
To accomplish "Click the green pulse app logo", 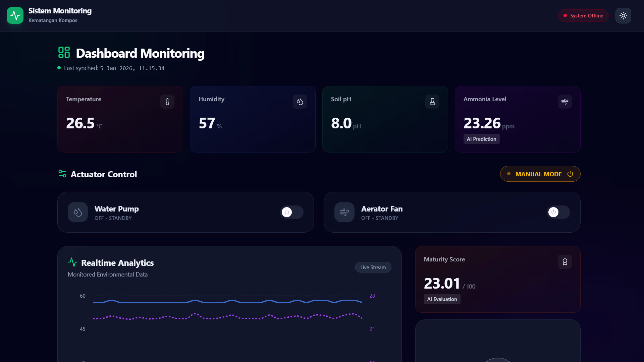I will (x=15, y=15).
